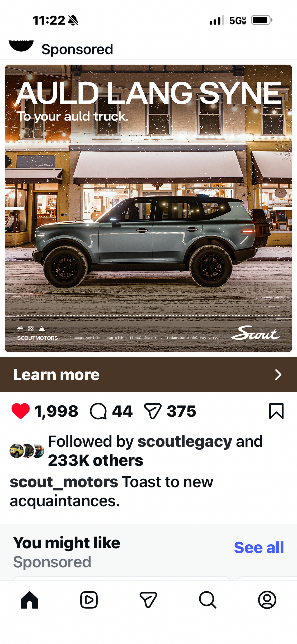View the 44 comments count
The image size is (297, 644).
[x=122, y=411]
